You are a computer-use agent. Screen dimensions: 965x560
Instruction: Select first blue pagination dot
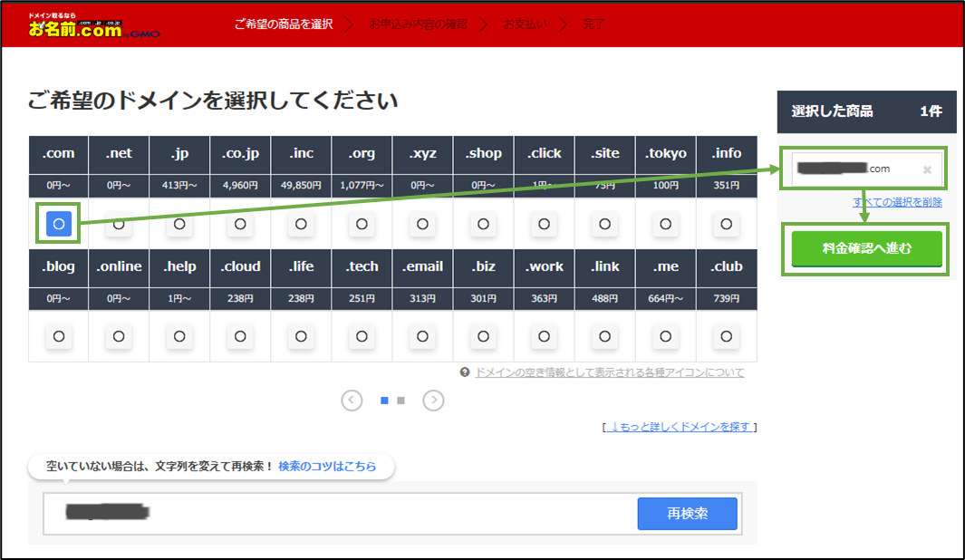385,401
